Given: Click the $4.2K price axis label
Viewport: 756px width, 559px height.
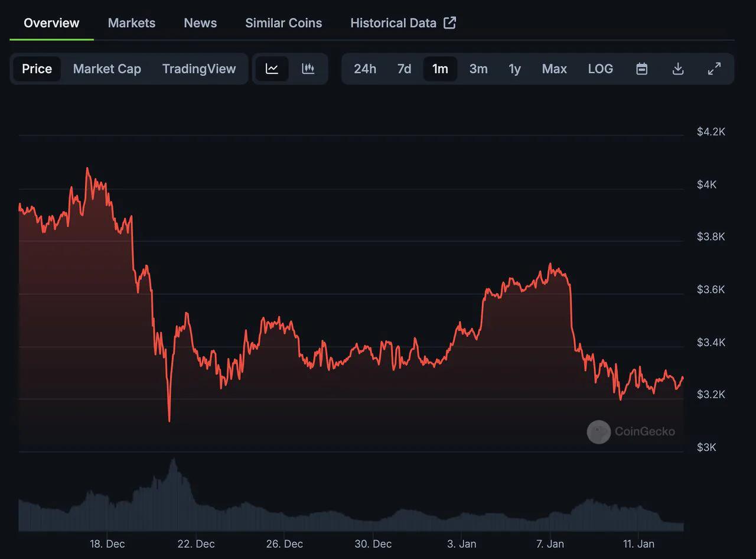Looking at the screenshot, I should click(x=711, y=131).
